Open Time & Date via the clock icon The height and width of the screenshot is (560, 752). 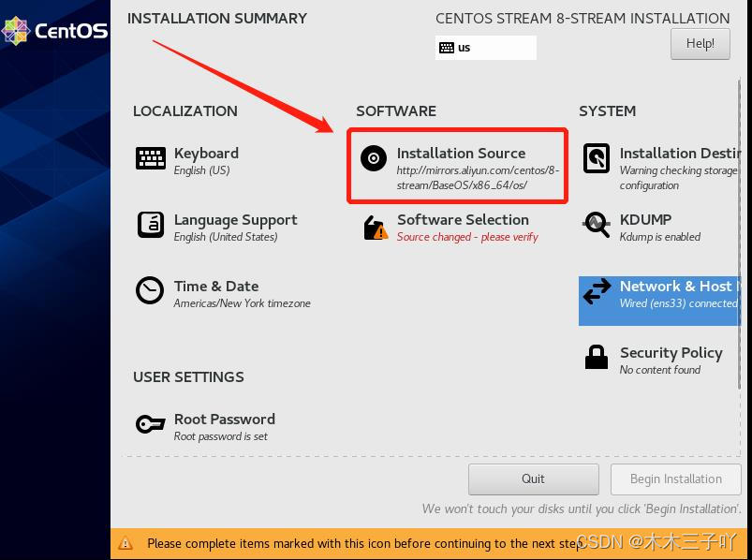click(150, 290)
